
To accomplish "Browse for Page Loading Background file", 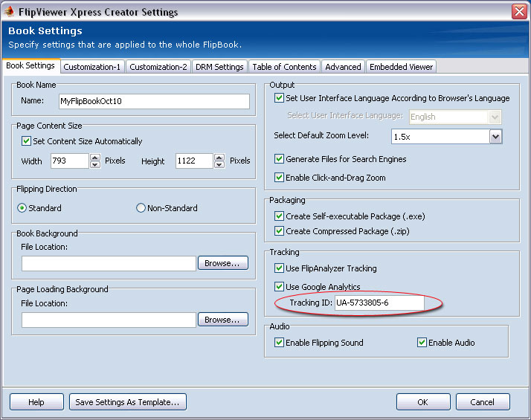I will (223, 320).
